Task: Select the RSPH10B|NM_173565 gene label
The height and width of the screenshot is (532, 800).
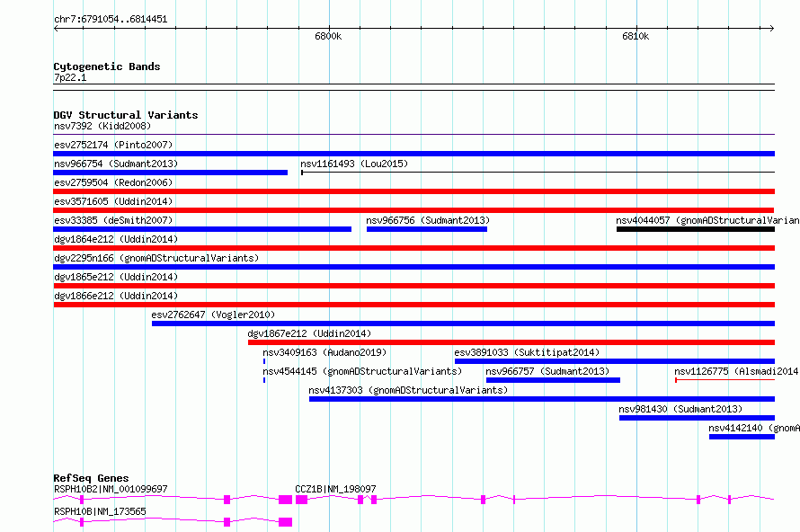Action: pos(100,511)
